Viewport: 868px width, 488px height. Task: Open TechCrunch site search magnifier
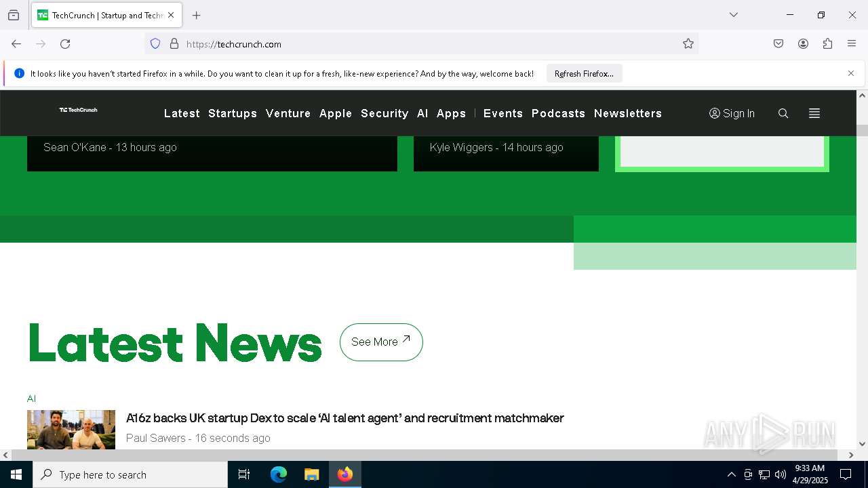783,113
